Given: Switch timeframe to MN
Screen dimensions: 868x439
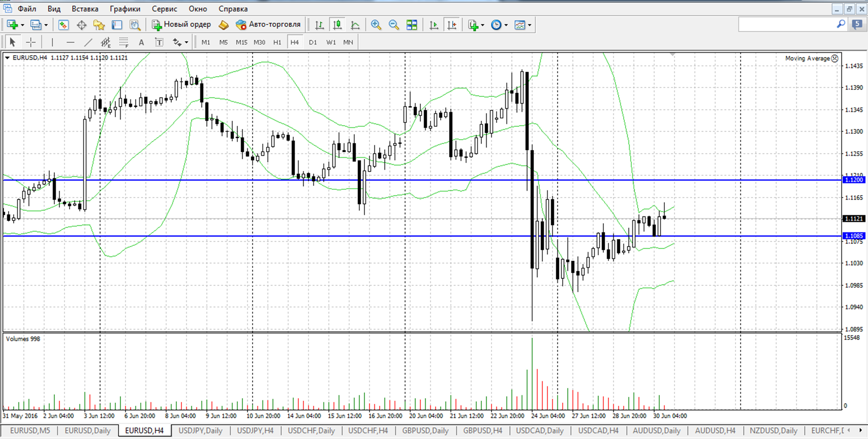Looking at the screenshot, I should click(x=348, y=42).
